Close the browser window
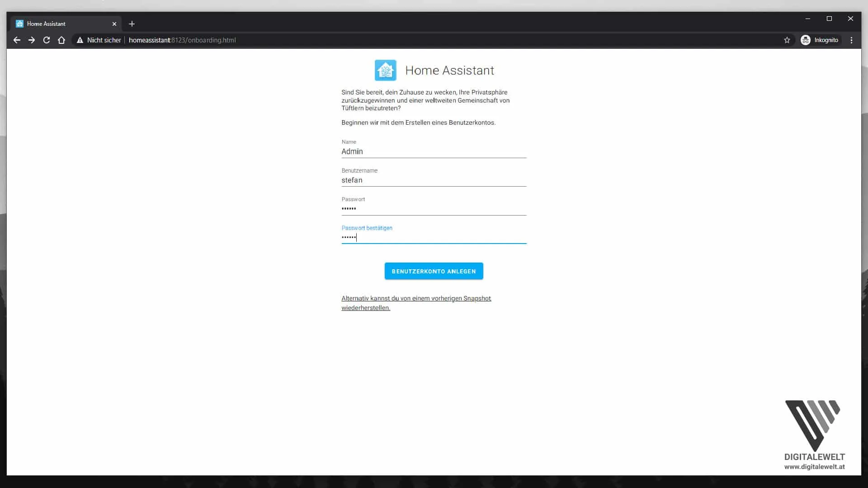This screenshot has height=488, width=868. point(850,19)
